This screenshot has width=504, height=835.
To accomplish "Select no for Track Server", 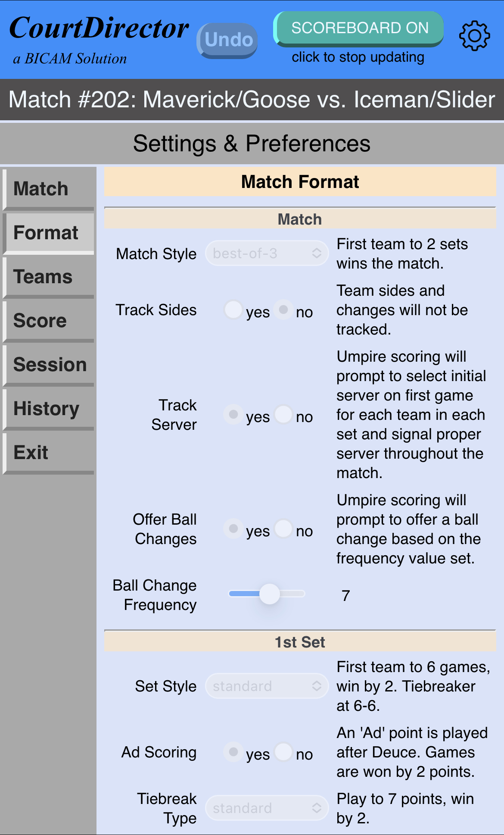I will 283,415.
